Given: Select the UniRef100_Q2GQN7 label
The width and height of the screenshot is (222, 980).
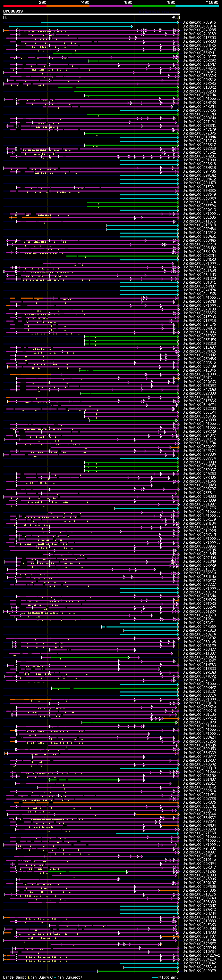Looking at the screenshot, I should (199, 906).
